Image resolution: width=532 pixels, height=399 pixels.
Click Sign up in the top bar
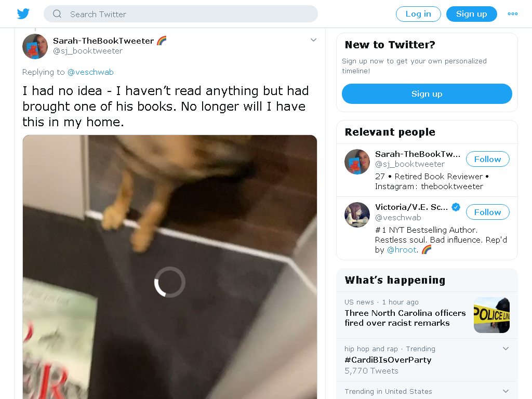point(472,14)
